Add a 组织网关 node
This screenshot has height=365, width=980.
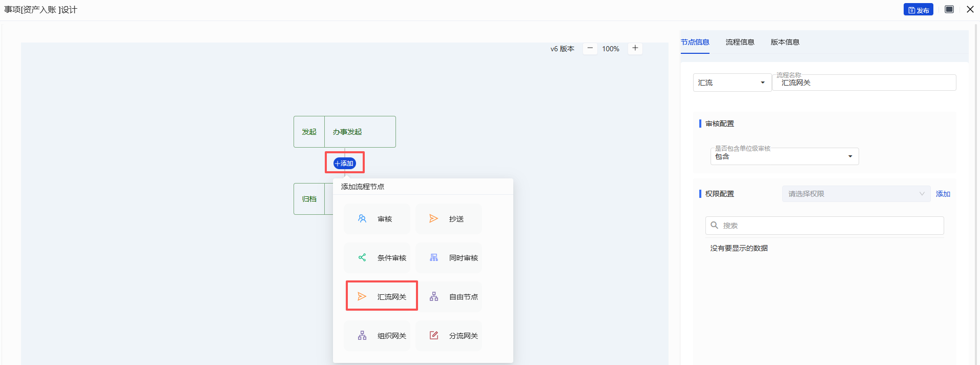tap(378, 336)
